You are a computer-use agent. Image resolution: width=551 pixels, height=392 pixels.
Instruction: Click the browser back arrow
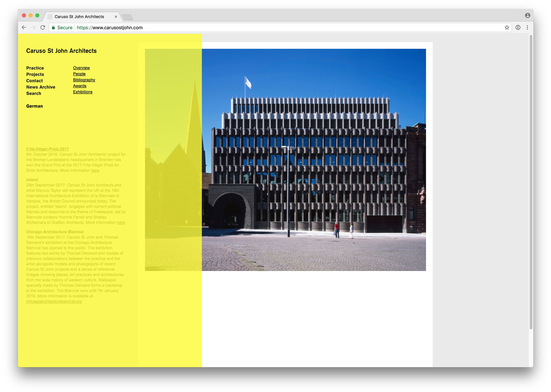tap(24, 27)
